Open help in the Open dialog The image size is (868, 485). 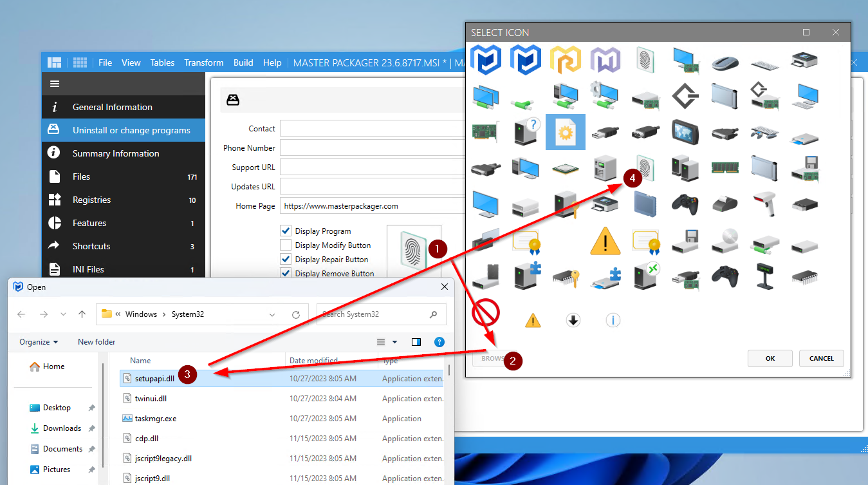pyautogui.click(x=439, y=342)
